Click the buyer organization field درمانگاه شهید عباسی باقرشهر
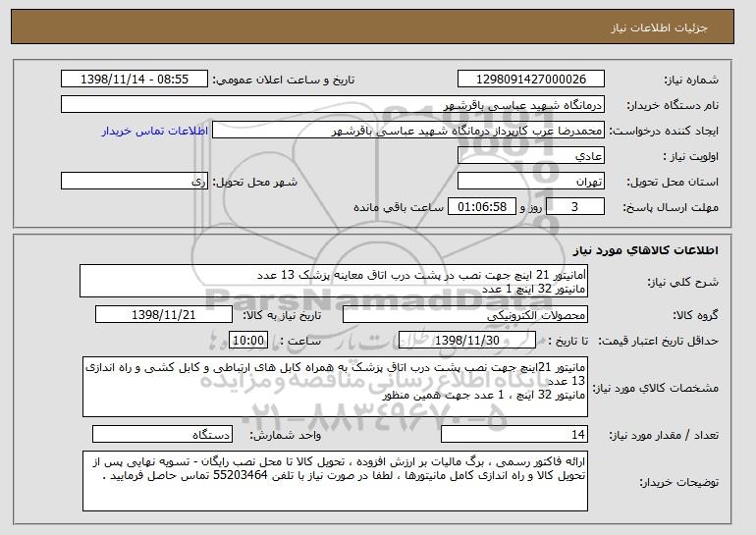The width and height of the screenshot is (756, 535). coord(333,105)
